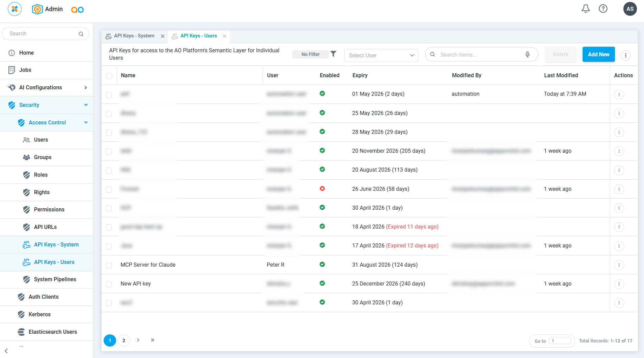Open Elasticsearch Users in sidebar
Image resolution: width=644 pixels, height=358 pixels.
click(x=47, y=332)
